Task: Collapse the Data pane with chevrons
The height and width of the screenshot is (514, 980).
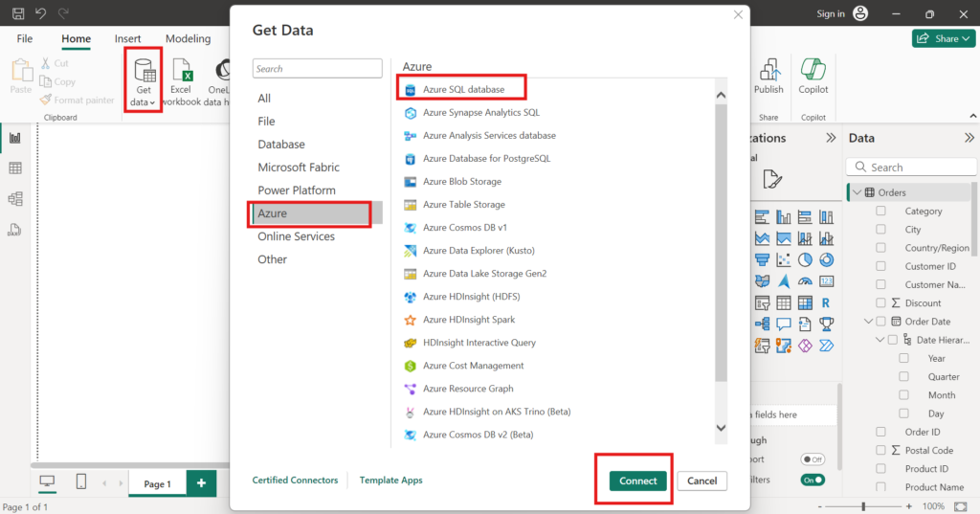Action: tap(969, 138)
